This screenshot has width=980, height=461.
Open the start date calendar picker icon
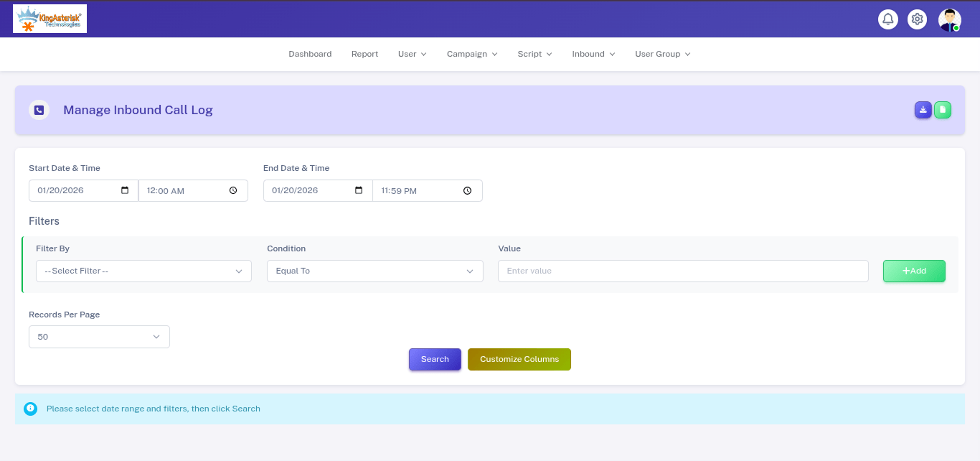[x=125, y=190]
